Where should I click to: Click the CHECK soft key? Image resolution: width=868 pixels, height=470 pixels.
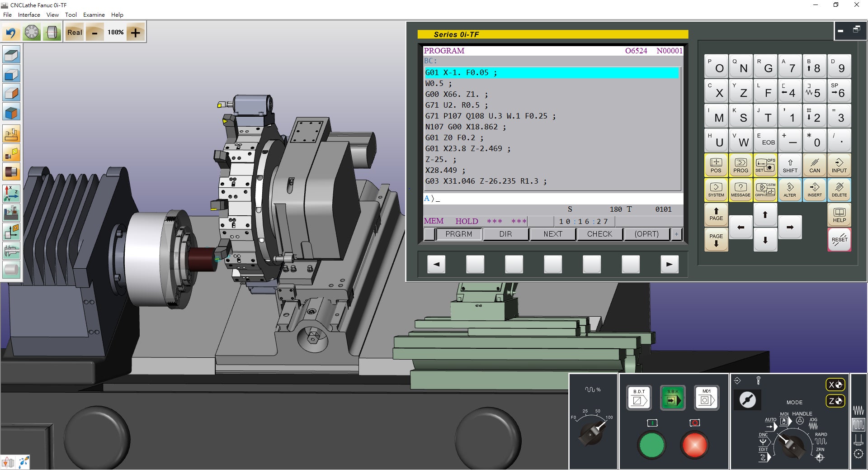[599, 234]
